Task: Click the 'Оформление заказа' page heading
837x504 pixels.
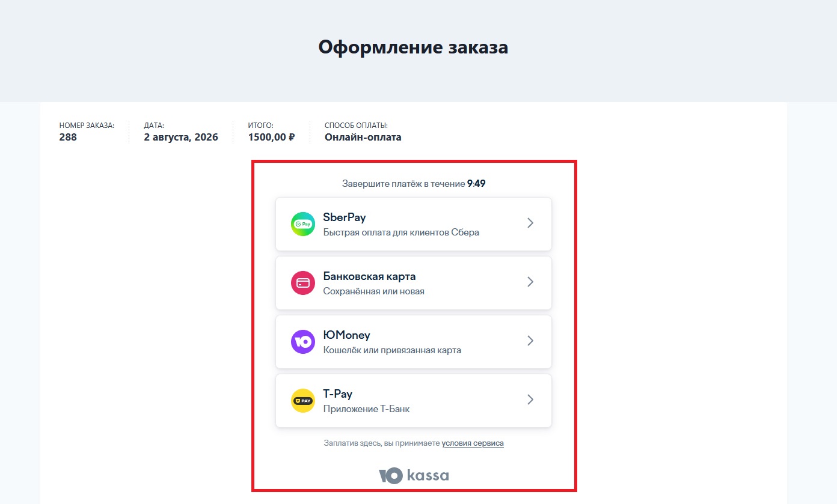Action: (414, 47)
